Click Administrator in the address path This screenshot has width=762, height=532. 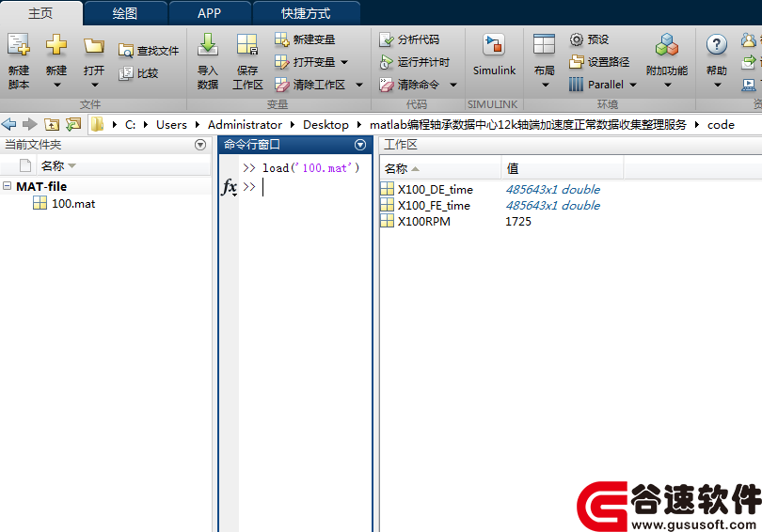coord(245,125)
